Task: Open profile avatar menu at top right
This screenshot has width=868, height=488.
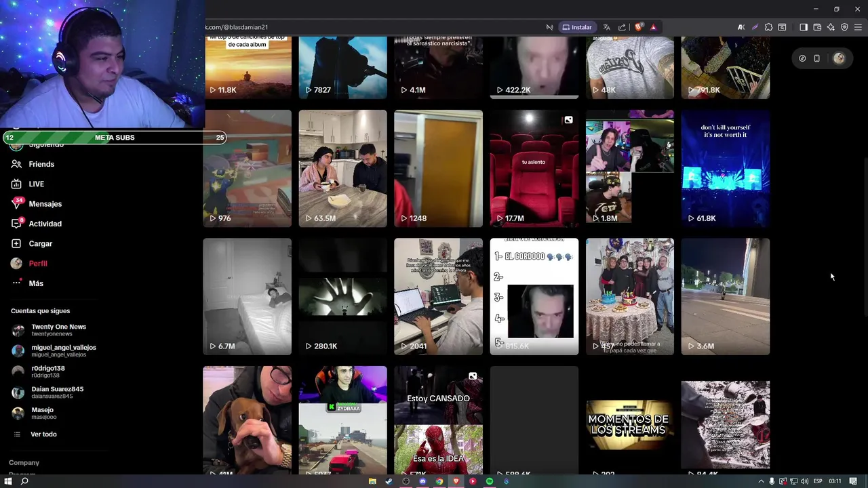Action: [839, 58]
